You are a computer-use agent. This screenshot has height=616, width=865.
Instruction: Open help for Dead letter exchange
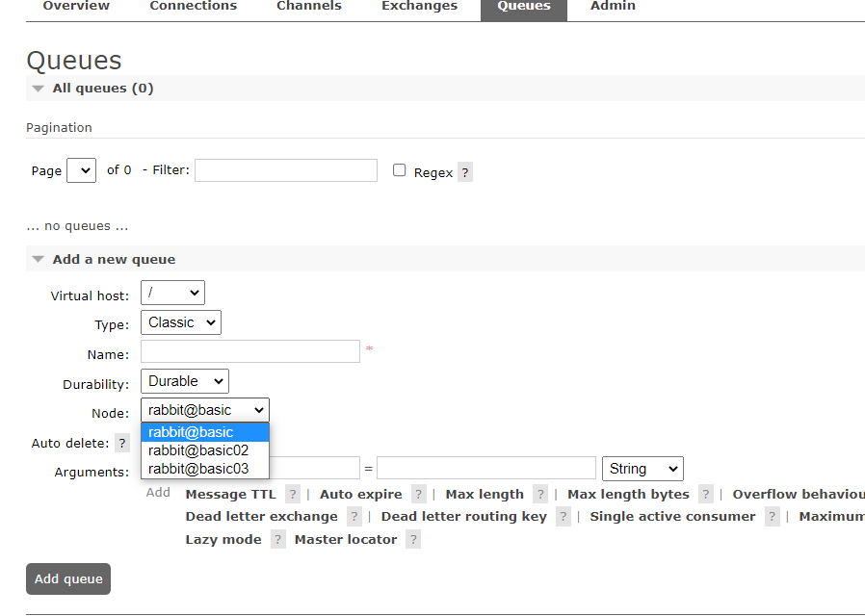354,517
